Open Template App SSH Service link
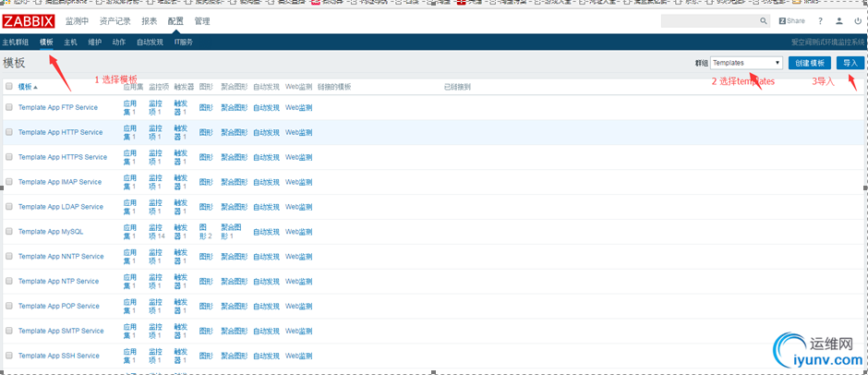Image resolution: width=868 pixels, height=375 pixels. [59, 356]
